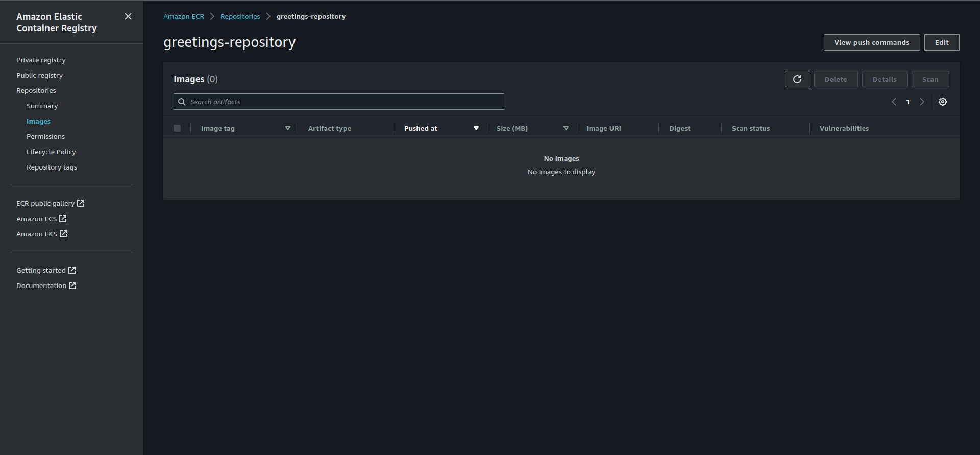The height and width of the screenshot is (455, 980).
Task: Follow the Repositories breadcrumb link
Action: pos(240,16)
